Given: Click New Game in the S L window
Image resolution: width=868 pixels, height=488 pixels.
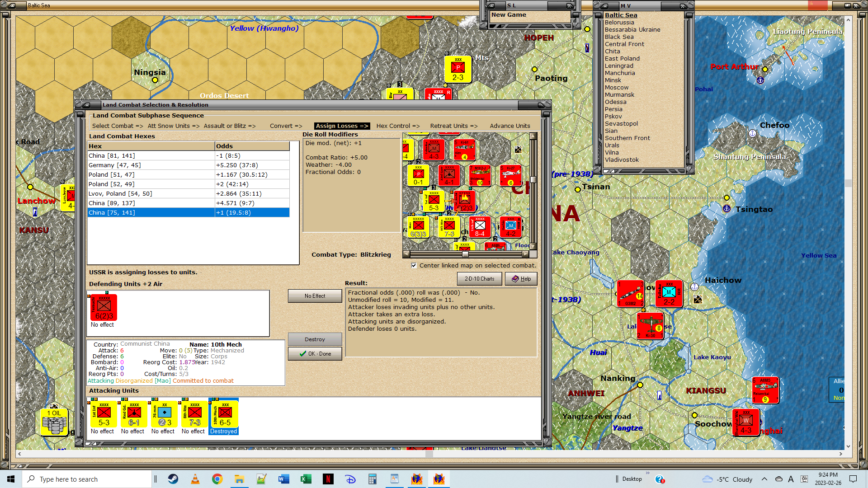Looking at the screenshot, I should pyautogui.click(x=509, y=15).
